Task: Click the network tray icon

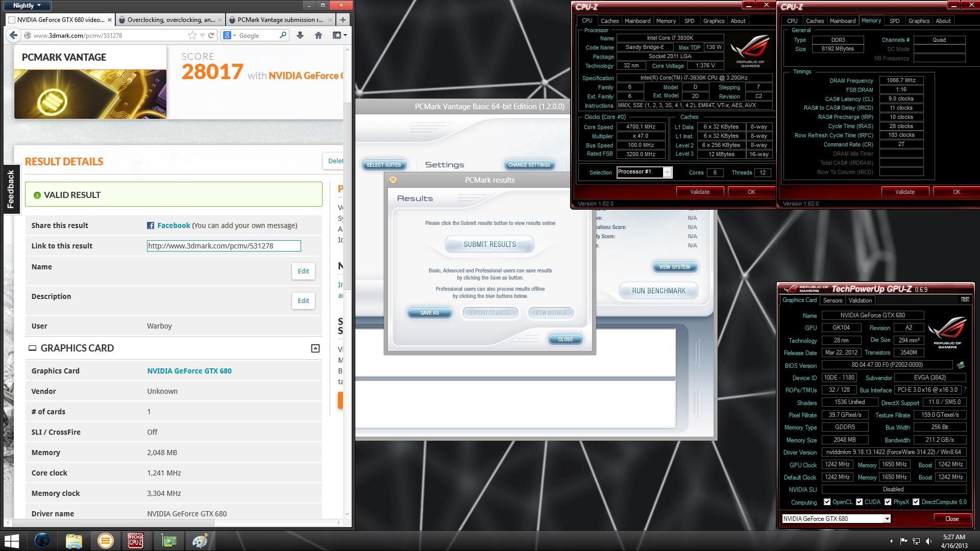Action: 916,541
